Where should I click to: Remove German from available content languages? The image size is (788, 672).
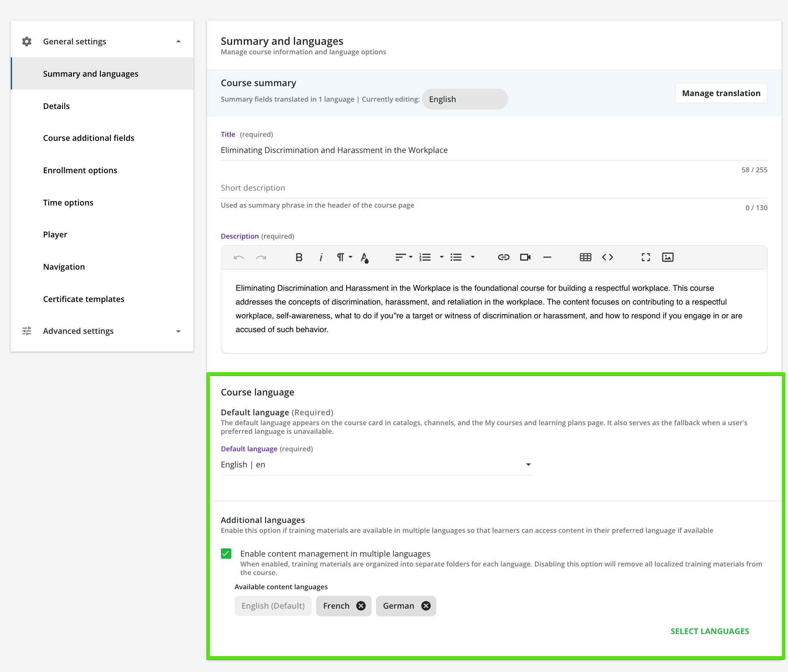click(426, 606)
